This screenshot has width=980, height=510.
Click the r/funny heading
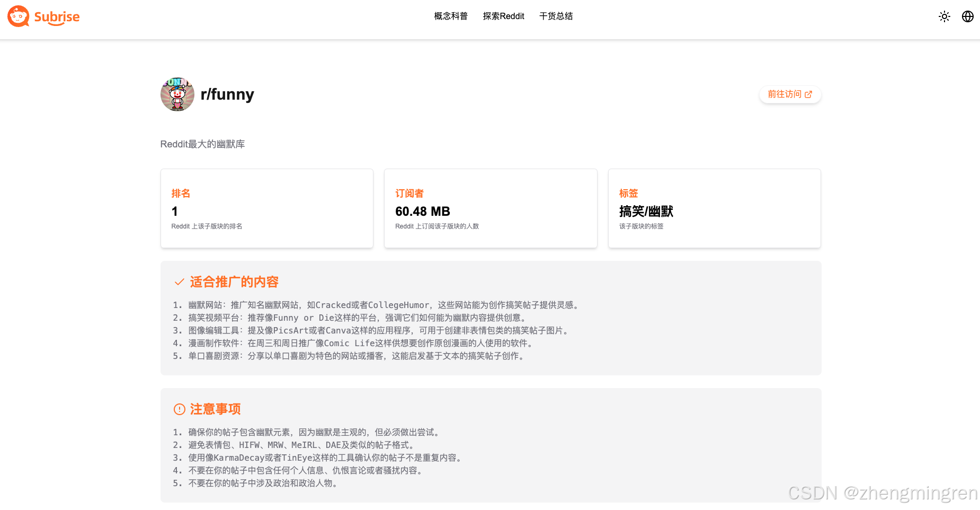(x=227, y=94)
